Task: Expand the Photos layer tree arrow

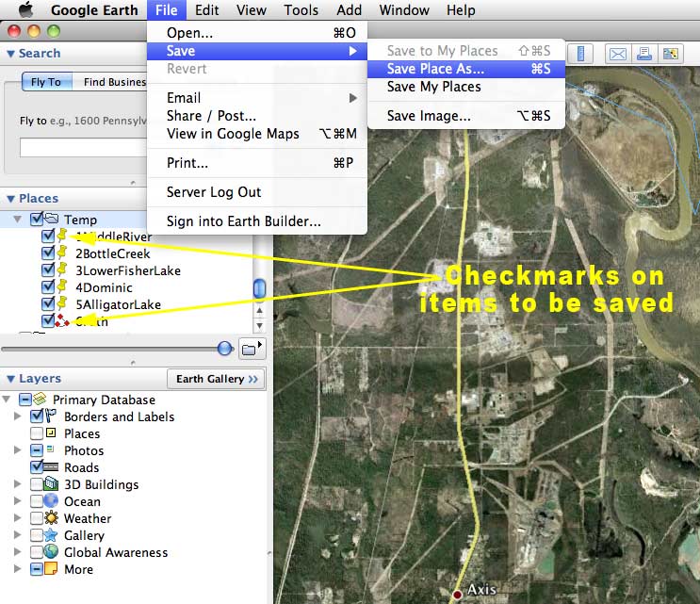Action: [x=17, y=450]
